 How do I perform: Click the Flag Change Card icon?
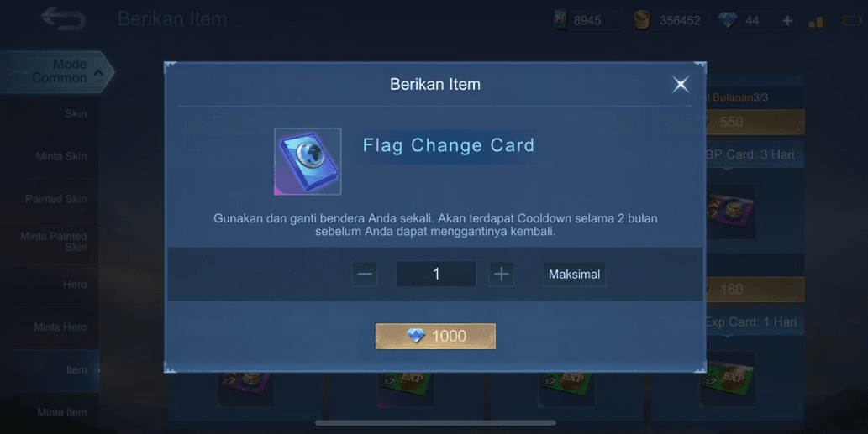tap(308, 161)
